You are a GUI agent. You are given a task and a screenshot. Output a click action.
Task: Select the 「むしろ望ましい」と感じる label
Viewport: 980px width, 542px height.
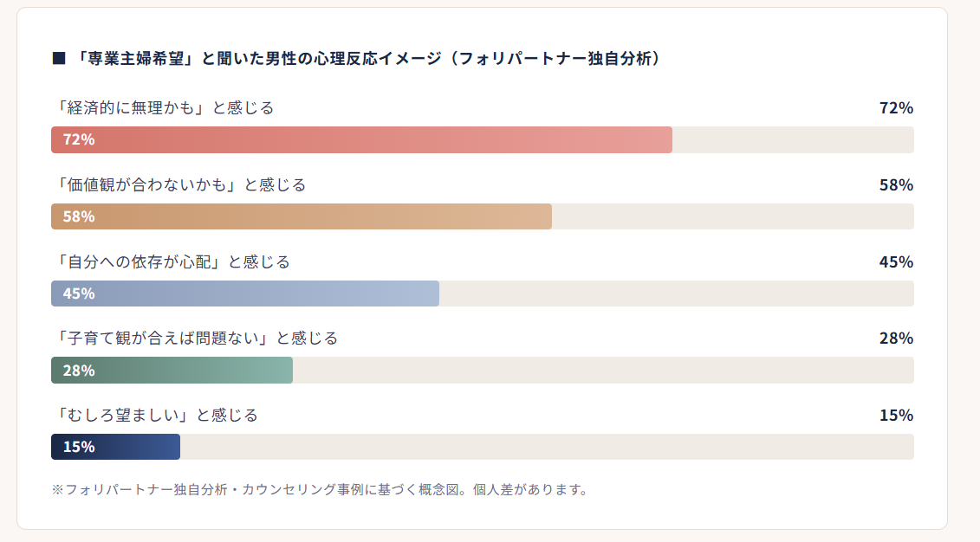pos(155,416)
